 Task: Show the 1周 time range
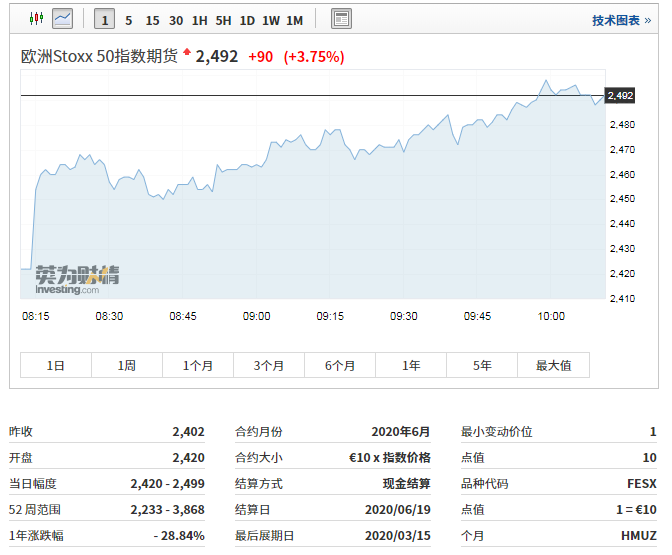(x=127, y=366)
